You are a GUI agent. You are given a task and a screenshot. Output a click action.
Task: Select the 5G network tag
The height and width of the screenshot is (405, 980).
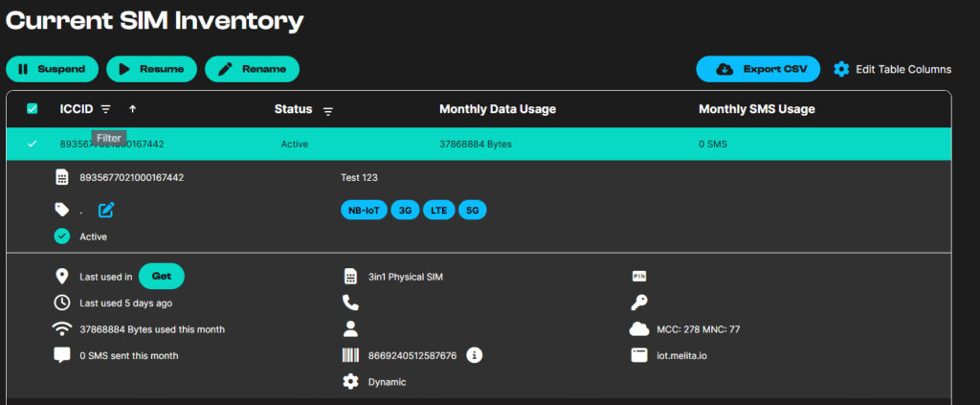[472, 210]
